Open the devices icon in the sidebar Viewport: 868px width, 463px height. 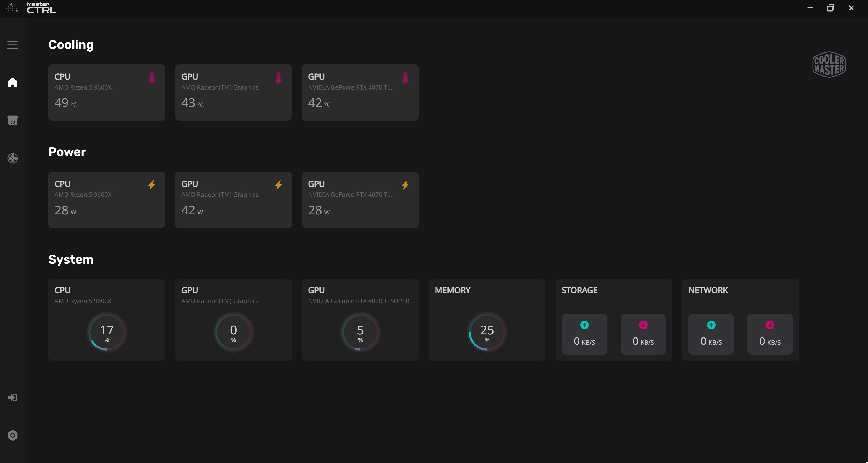(12, 120)
